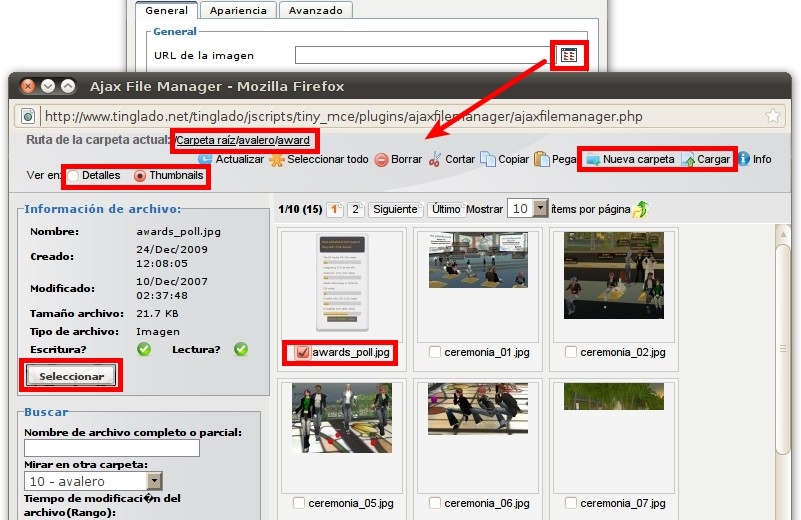Click the ceremonia_05.jpg thumbnail image
Screen dimensions: 801x520
342,418
